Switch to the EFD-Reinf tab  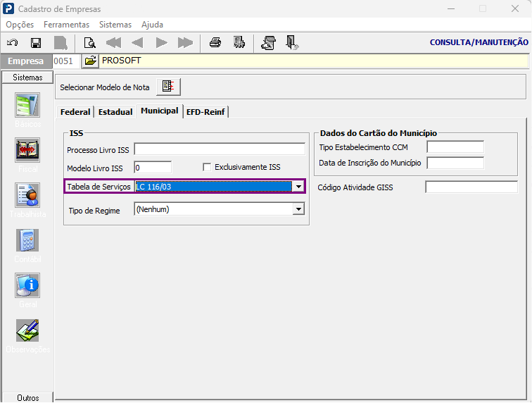click(x=205, y=112)
